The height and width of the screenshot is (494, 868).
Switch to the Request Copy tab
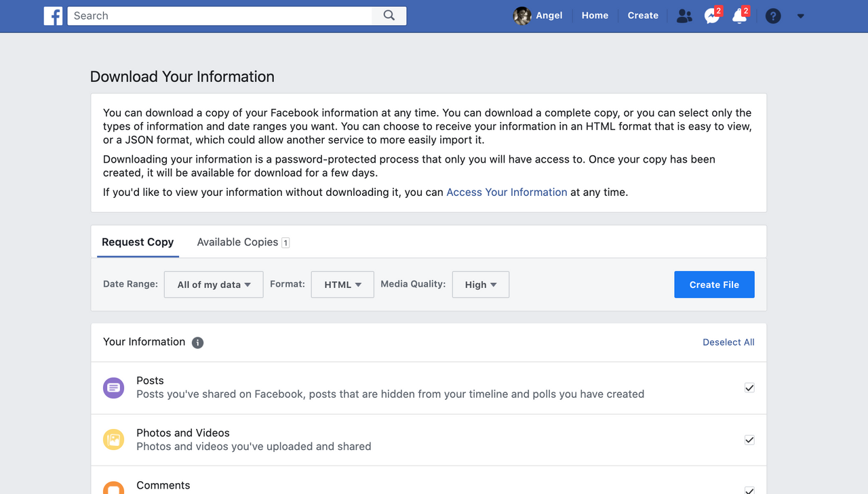click(138, 242)
